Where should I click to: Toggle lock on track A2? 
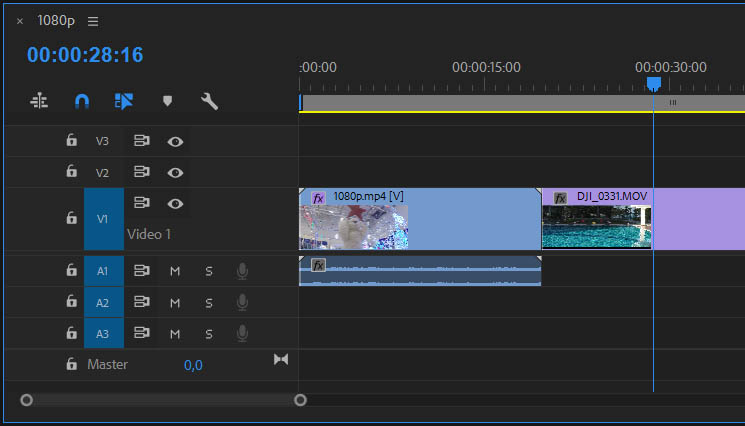71,302
